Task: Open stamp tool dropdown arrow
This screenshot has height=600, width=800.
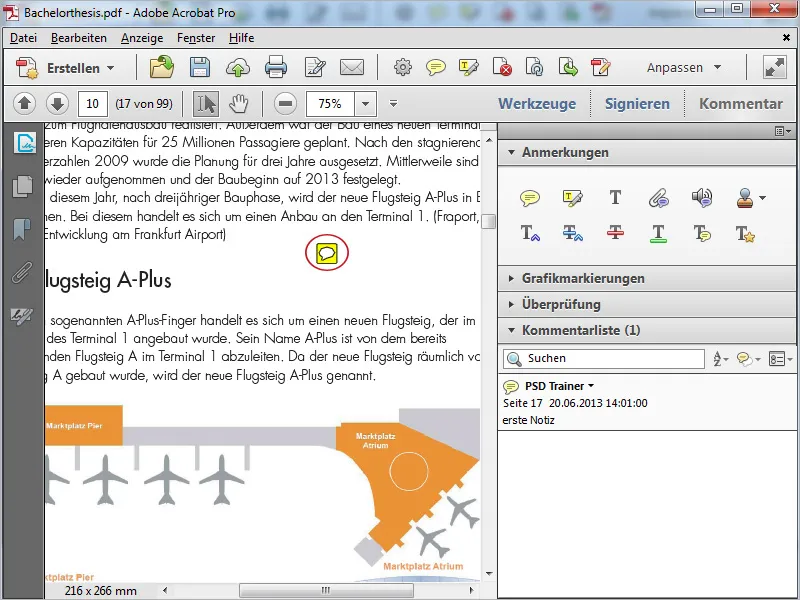Action: tap(763, 198)
